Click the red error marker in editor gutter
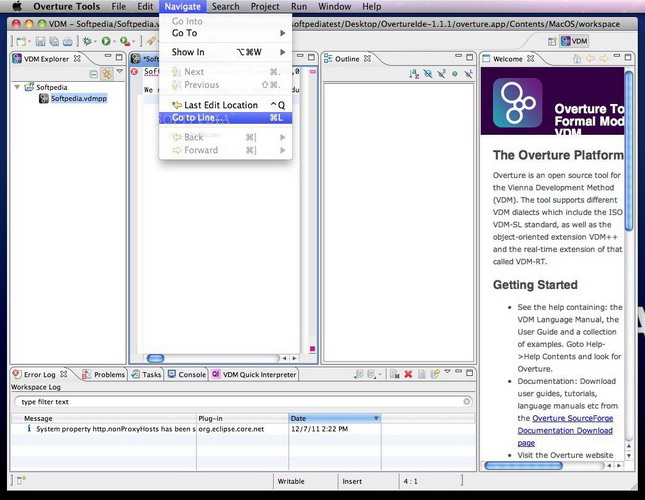The image size is (645, 500). (134, 72)
